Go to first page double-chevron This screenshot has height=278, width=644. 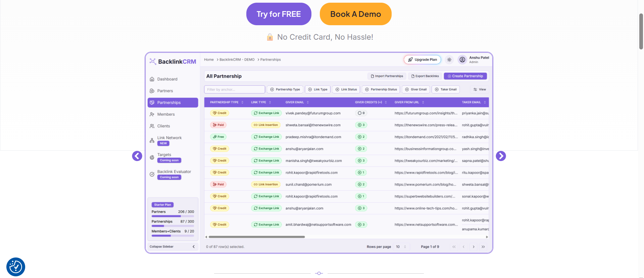click(454, 247)
